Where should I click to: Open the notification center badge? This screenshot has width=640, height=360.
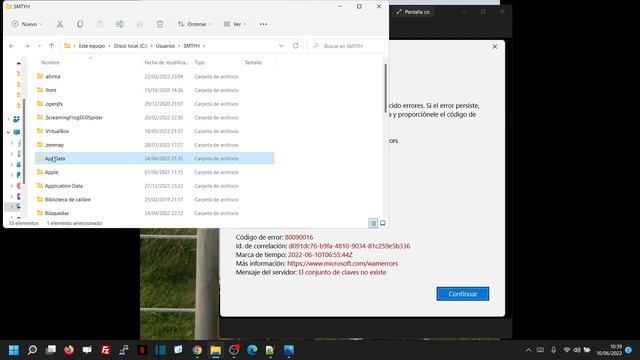pos(629,350)
